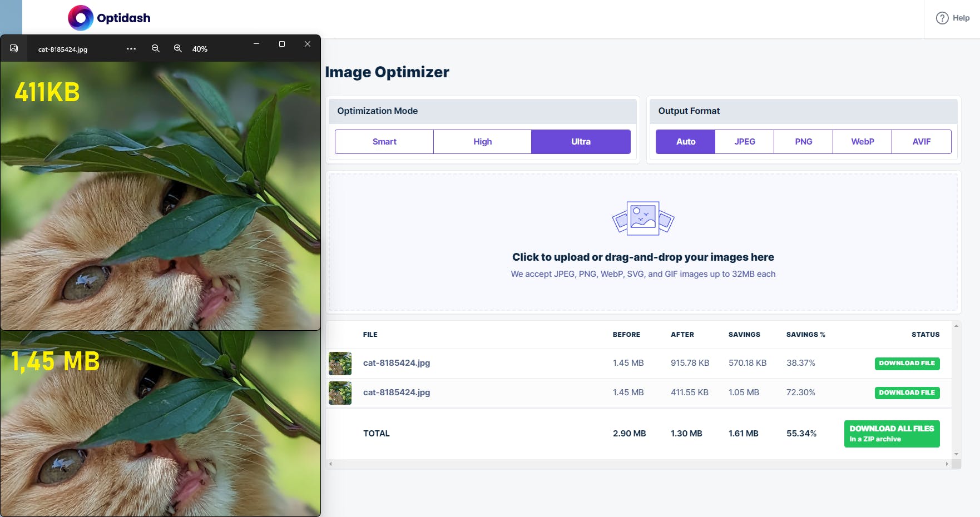980x517 pixels.
Task: Click the image viewer app icon
Action: coord(14,49)
